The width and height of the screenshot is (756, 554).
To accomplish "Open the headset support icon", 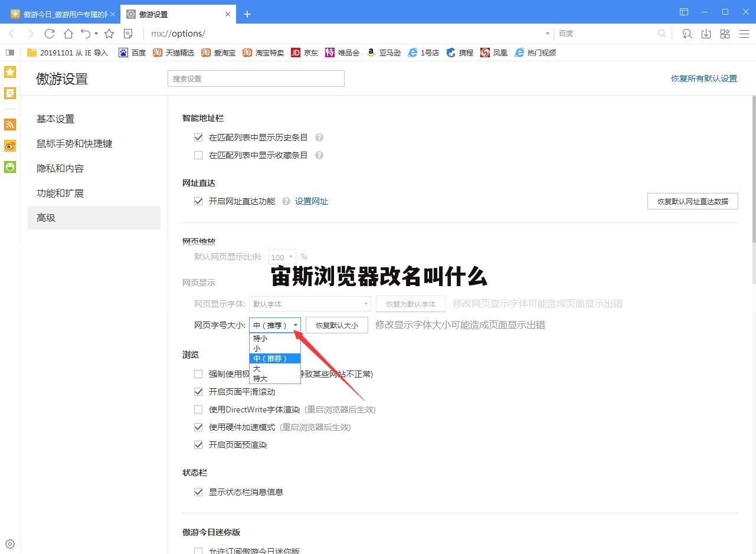I will (x=687, y=34).
